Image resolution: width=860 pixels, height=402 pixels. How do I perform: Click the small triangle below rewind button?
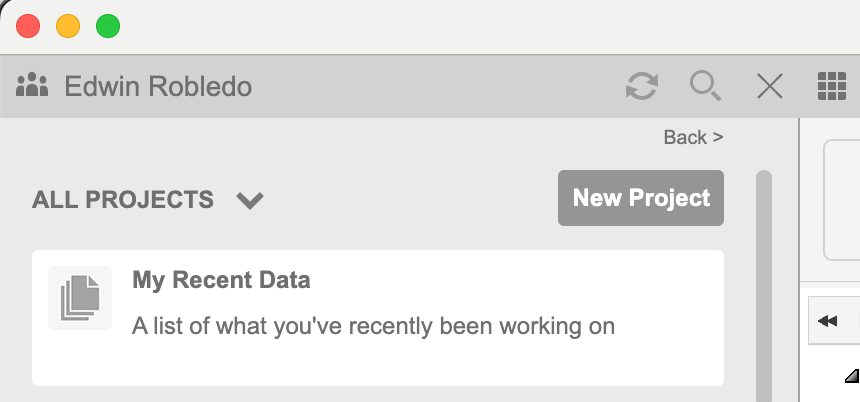[851, 376]
